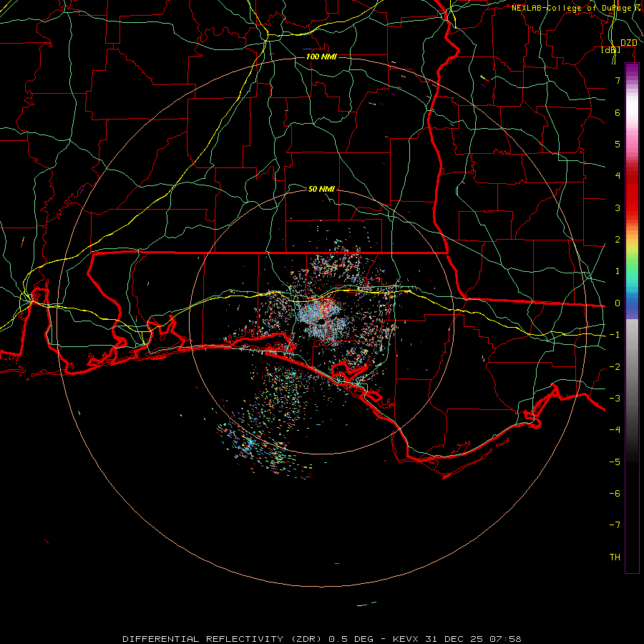Click the -3 value on the color scale
The height and width of the screenshot is (644, 644).
pos(615,399)
